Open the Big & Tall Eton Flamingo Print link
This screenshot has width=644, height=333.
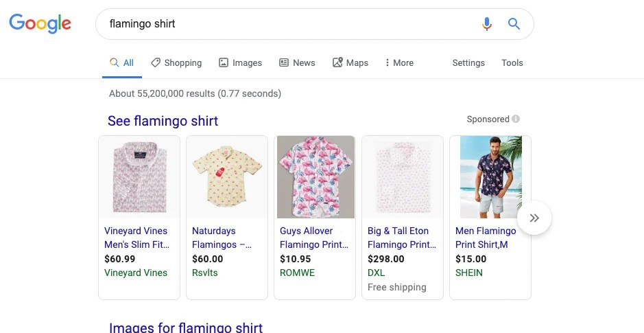coord(402,238)
